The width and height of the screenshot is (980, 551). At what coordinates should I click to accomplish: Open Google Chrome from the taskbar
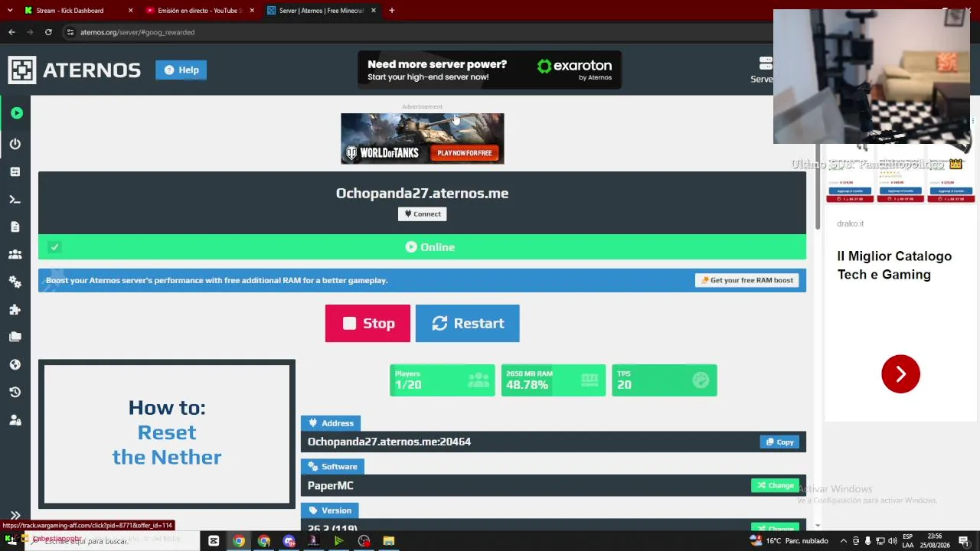pos(239,541)
